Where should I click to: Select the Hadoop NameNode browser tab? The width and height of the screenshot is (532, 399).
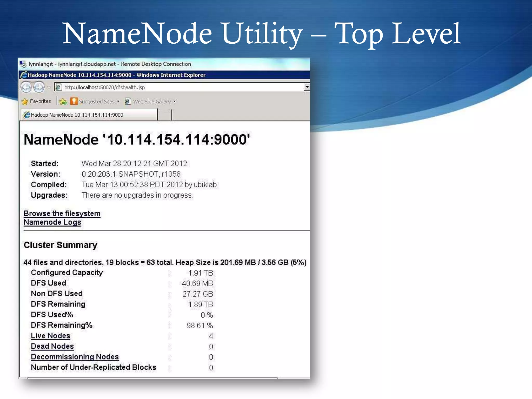89,115
